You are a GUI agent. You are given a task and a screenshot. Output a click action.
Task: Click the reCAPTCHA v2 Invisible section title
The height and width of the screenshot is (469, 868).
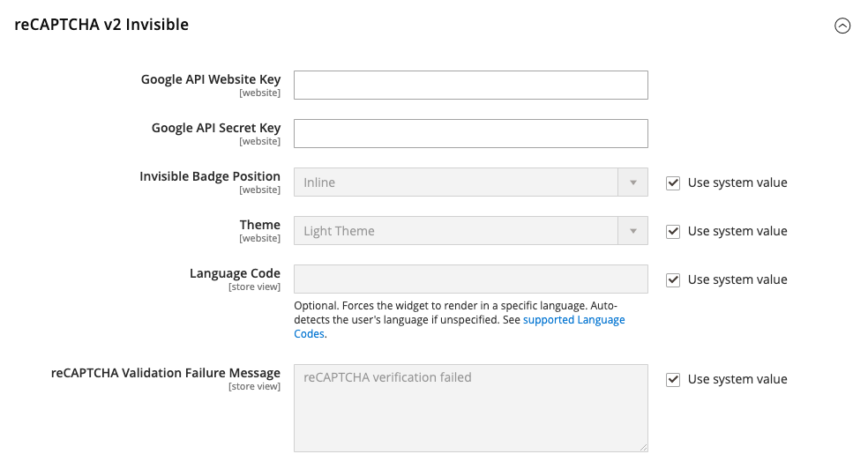pyautogui.click(x=101, y=25)
